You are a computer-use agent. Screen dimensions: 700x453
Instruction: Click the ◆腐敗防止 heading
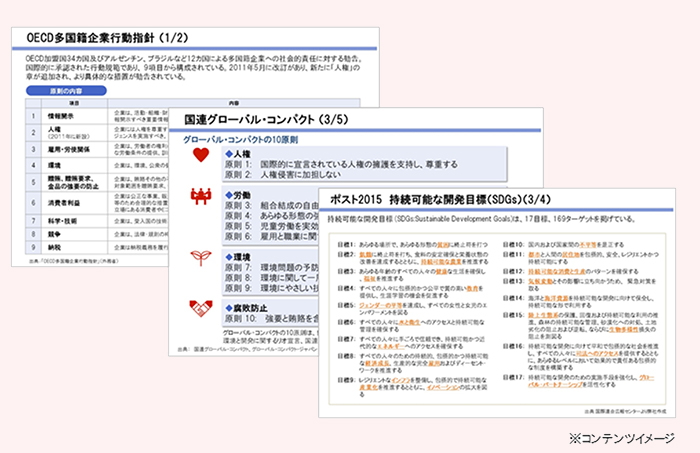click(246, 308)
